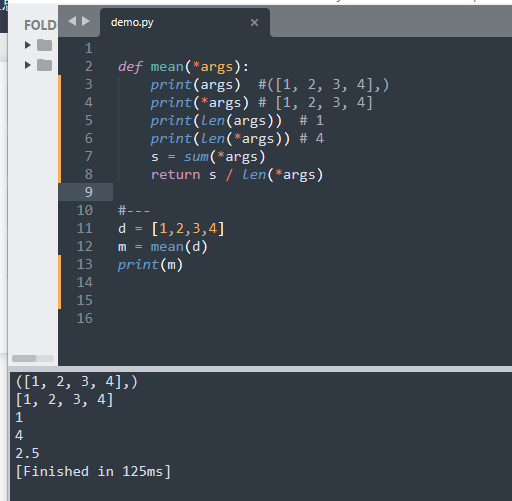Click the #--- comment line
The height and width of the screenshot is (501, 512).
[134, 211]
